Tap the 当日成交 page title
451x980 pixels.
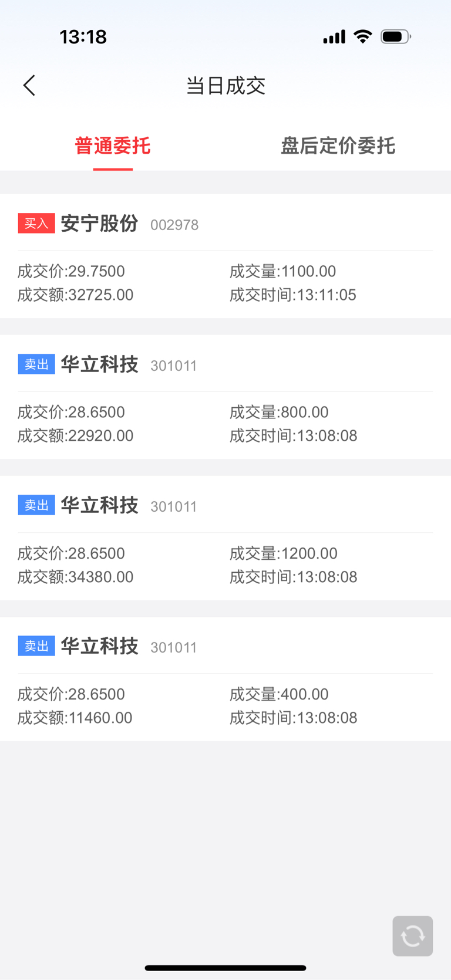[225, 86]
